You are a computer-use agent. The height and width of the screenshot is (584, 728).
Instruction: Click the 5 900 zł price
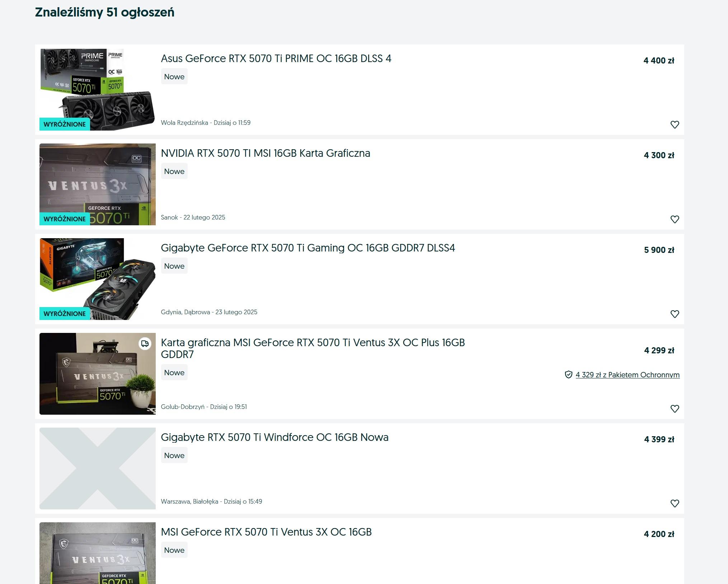click(x=659, y=250)
